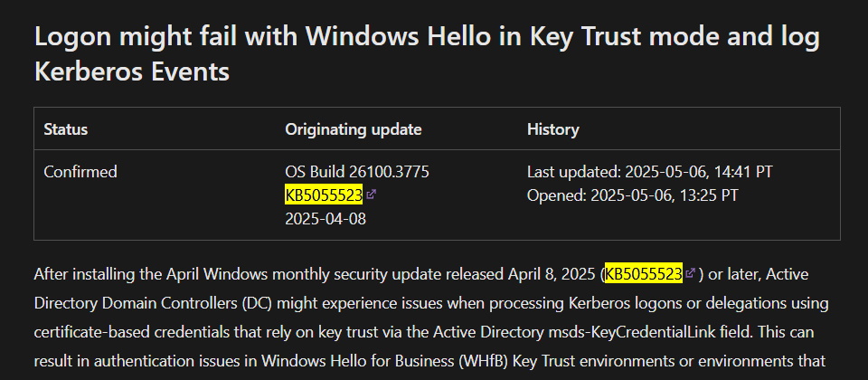The image size is (868, 380).
Task: Click the Kerberos Events heading line
Action: point(132,71)
